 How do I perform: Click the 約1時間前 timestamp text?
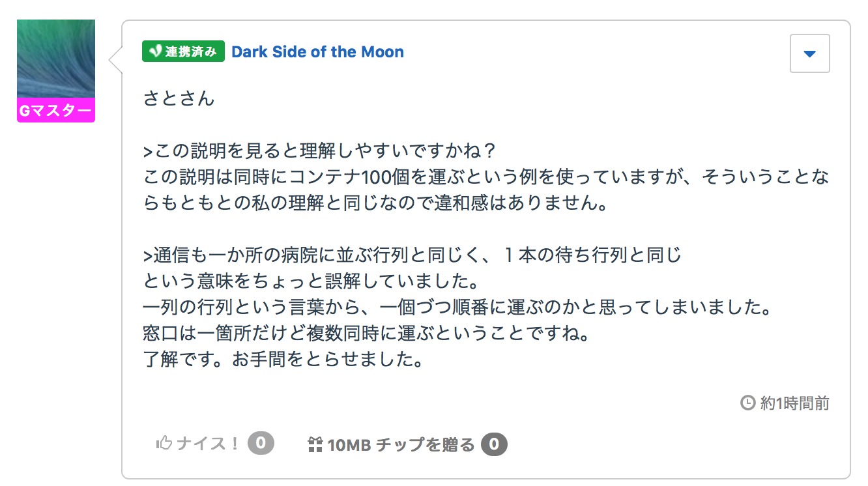(x=795, y=403)
